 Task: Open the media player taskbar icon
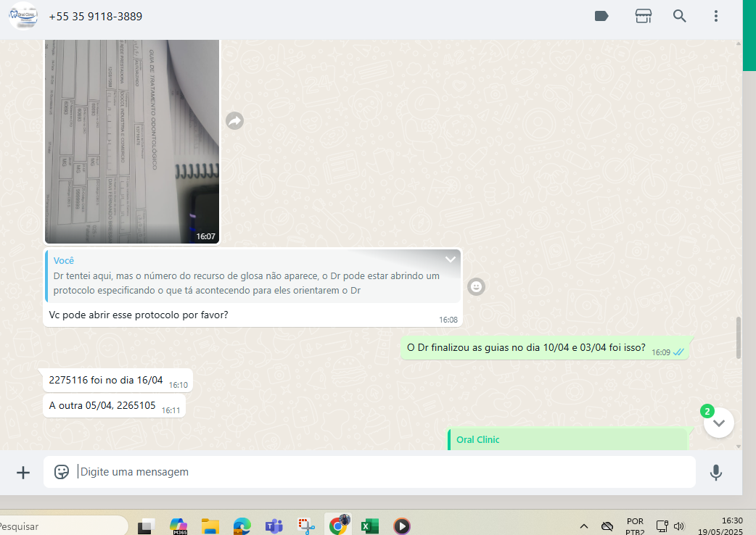(402, 526)
